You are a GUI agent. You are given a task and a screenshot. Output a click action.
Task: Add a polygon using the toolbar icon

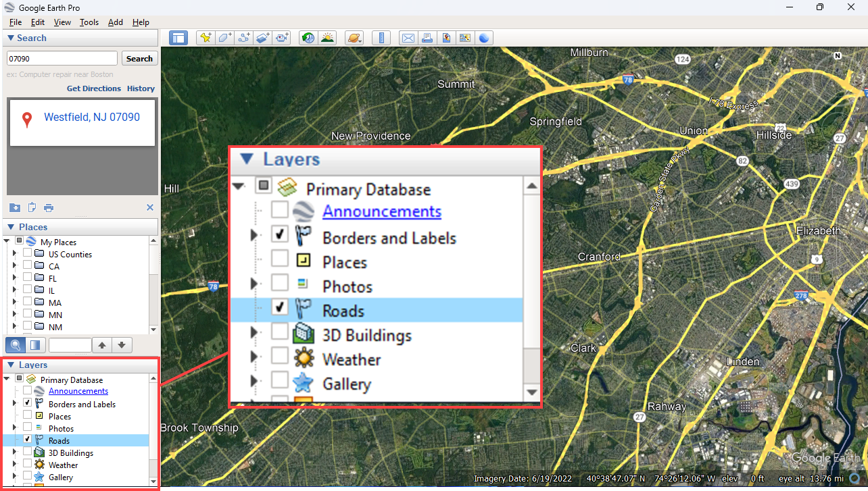coord(224,38)
